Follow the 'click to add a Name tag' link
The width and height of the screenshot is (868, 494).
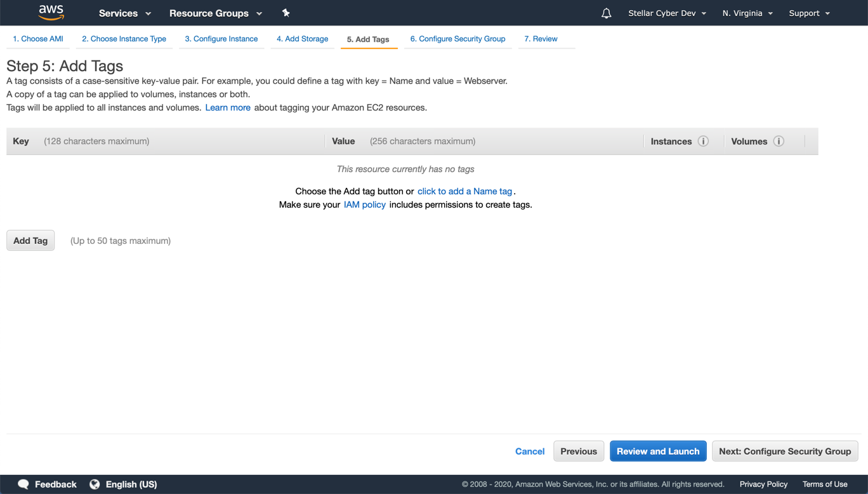464,191
